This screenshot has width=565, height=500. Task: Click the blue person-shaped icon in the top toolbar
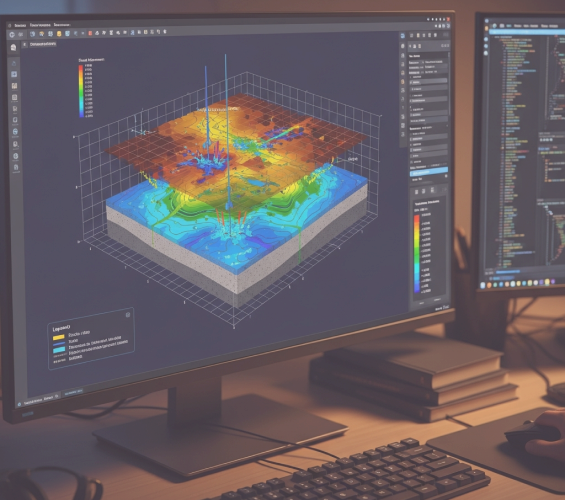[132, 32]
